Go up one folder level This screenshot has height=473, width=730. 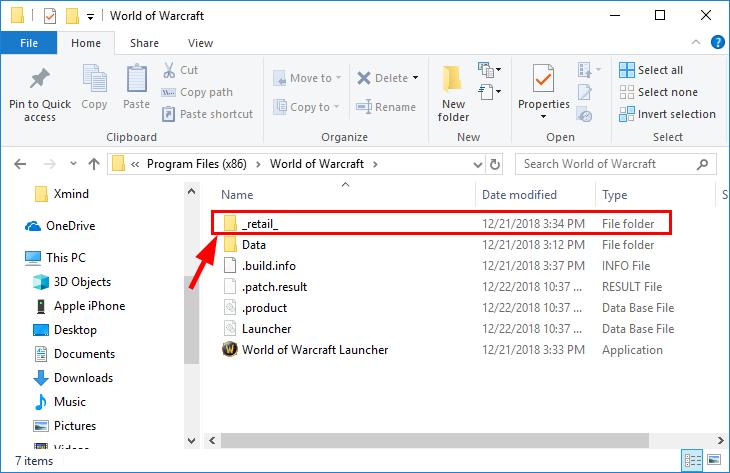(x=94, y=164)
